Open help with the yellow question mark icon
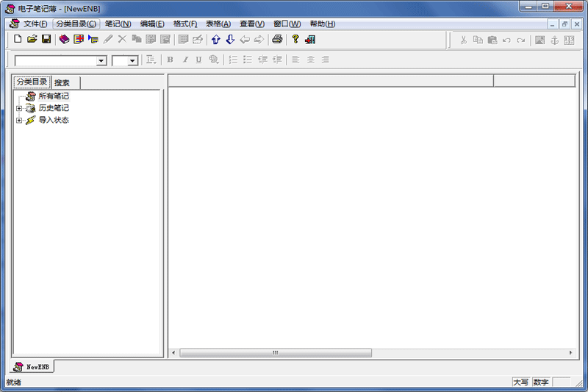 click(x=295, y=39)
